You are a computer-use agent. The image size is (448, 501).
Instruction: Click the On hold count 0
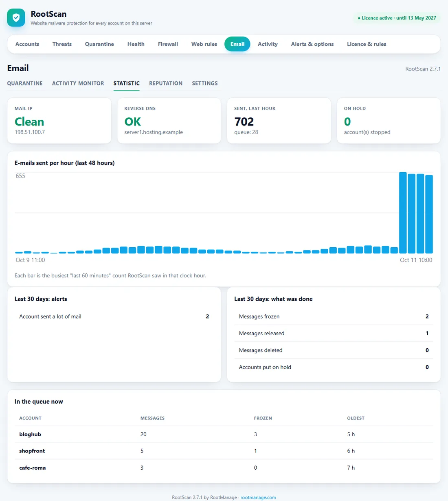[347, 122]
